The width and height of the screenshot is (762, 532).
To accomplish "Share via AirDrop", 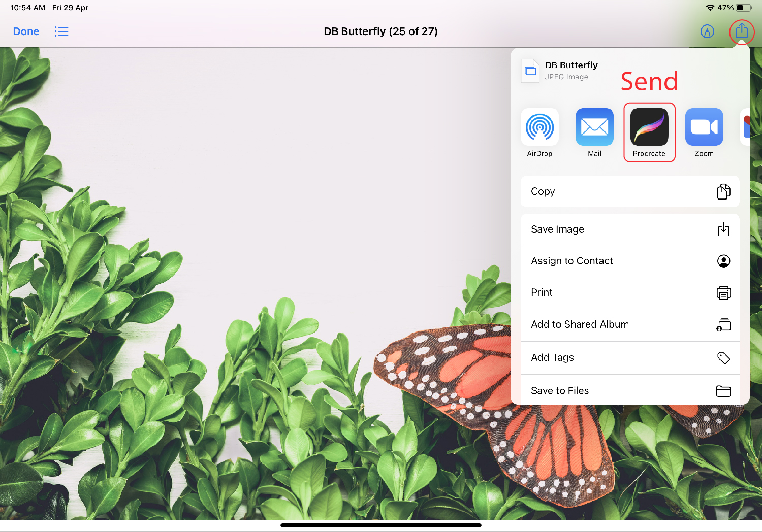I will pyautogui.click(x=539, y=127).
